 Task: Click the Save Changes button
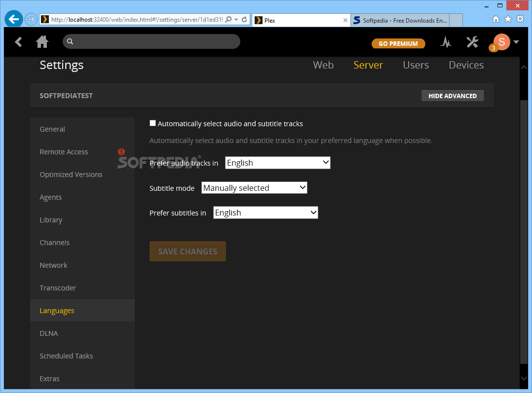tap(188, 251)
